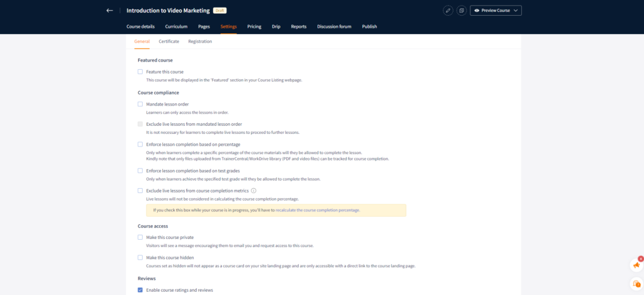Viewport: 644px width, 295px height.
Task: Click the duplicate course icon
Action: (461, 11)
